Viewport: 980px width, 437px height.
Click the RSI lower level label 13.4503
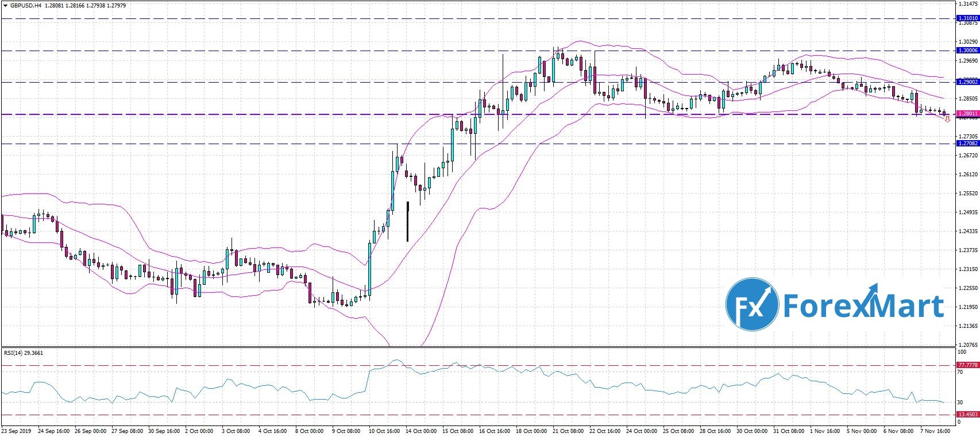coord(968,415)
